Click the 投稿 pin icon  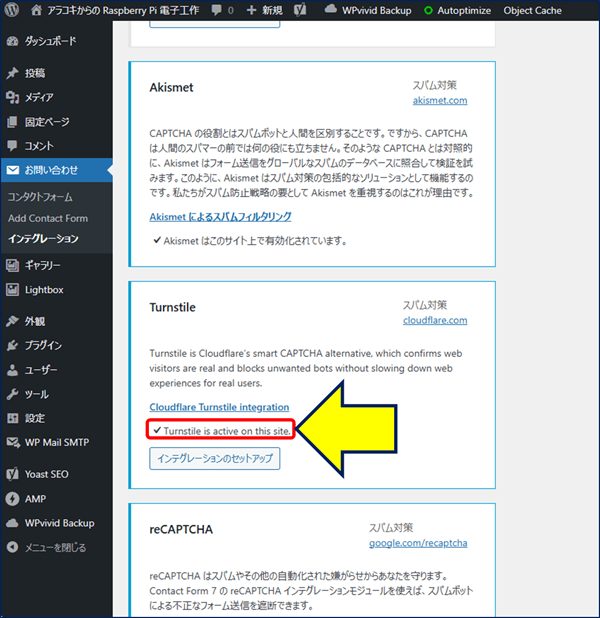pos(12,73)
